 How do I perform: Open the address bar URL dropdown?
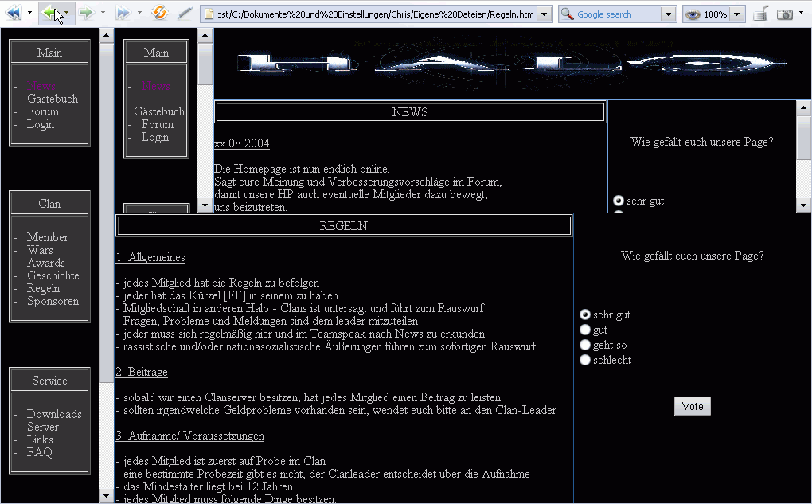click(x=545, y=14)
